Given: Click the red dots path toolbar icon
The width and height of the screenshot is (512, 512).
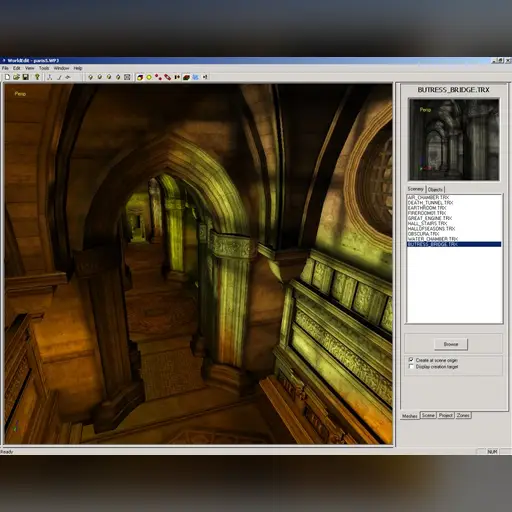Looking at the screenshot, I should click(158, 77).
